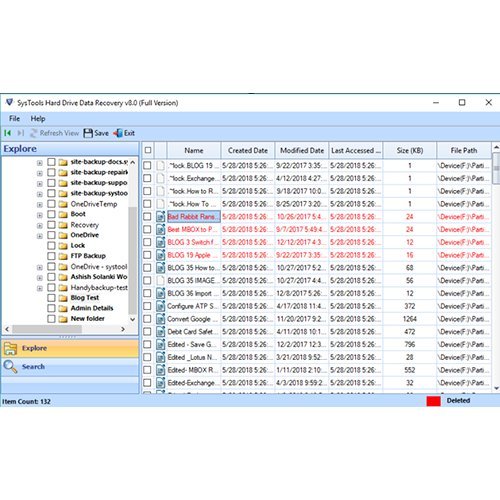Expand the site-backup-systoo tree node

tap(40, 194)
